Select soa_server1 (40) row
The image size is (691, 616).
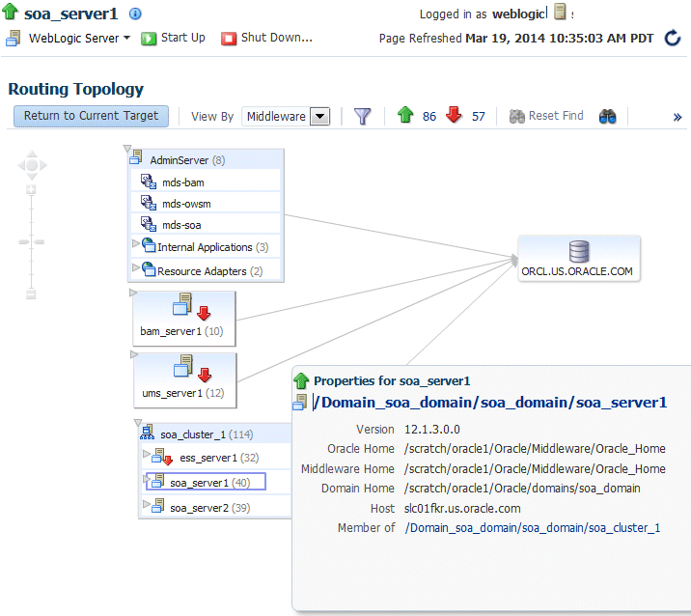tap(206, 482)
